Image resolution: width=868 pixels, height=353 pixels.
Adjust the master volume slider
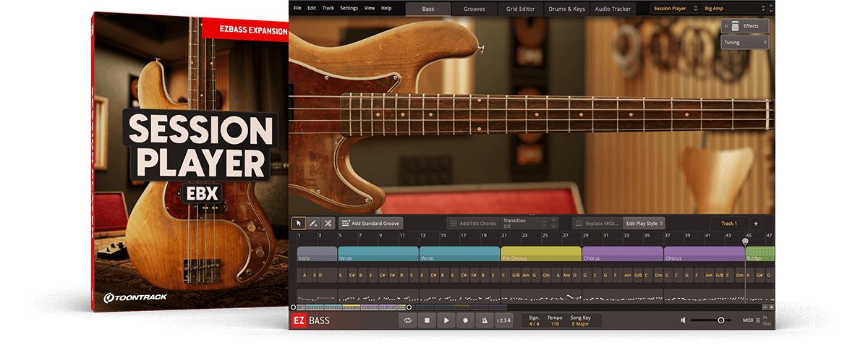tap(720, 320)
